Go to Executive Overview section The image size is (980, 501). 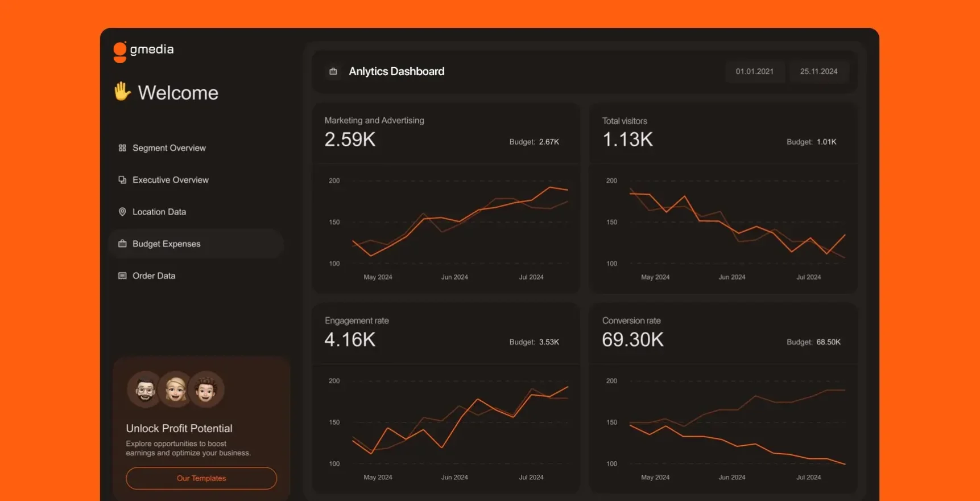click(x=196, y=180)
